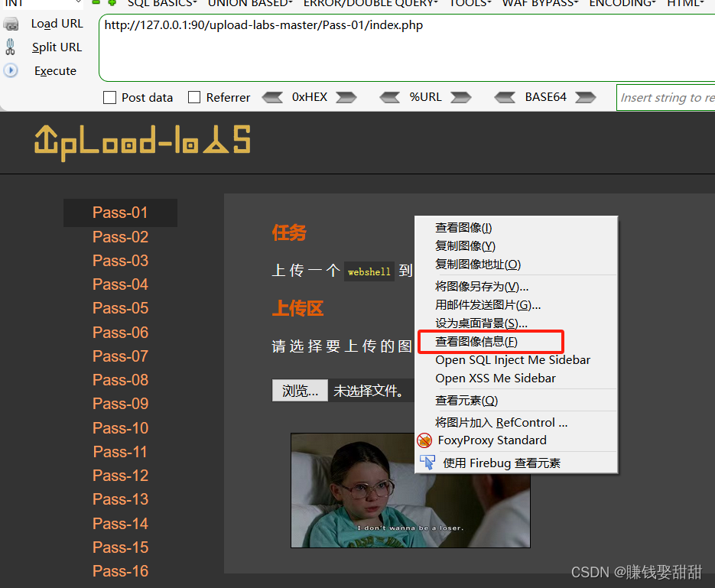Select FoxyProxy Standard menu entry
715x588 pixels.
point(516,440)
